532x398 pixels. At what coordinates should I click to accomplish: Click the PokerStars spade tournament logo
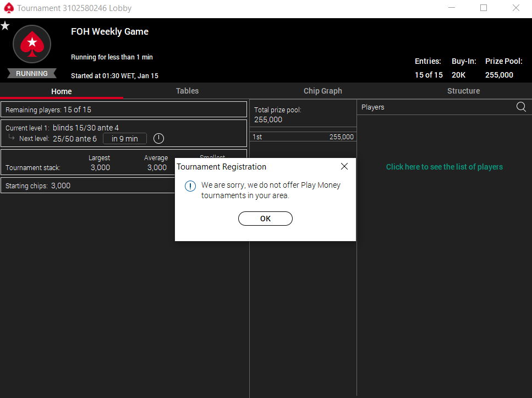pyautogui.click(x=32, y=44)
